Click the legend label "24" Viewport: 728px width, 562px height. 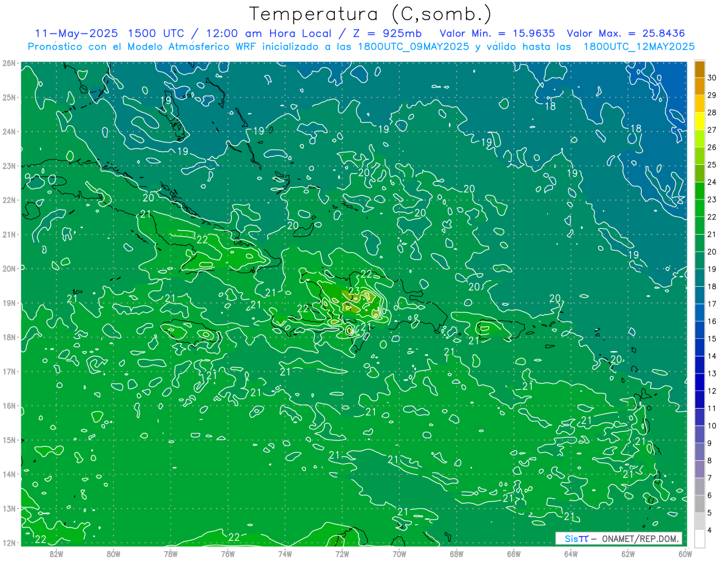point(712,182)
